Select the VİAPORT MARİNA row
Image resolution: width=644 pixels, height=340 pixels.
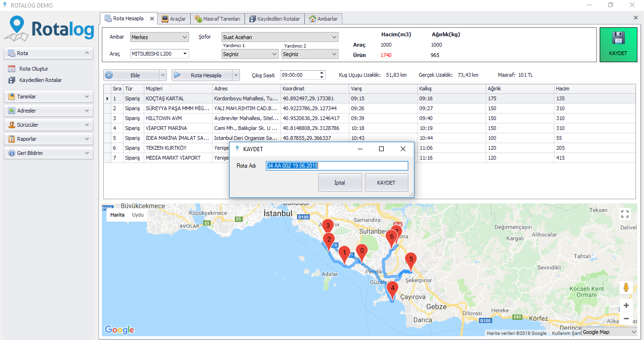[x=370, y=128]
